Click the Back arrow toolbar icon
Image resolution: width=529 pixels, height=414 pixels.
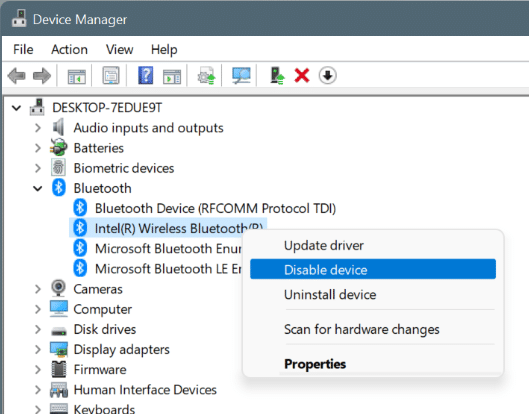click(17, 75)
